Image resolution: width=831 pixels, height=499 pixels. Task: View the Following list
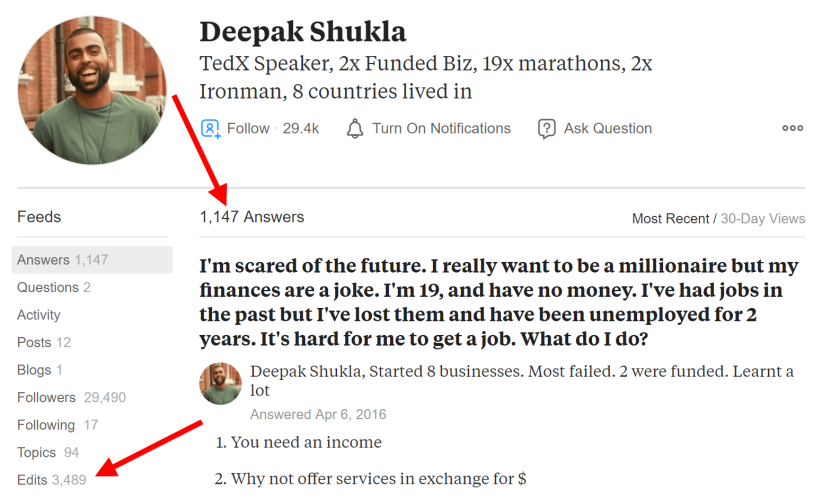click(57, 425)
